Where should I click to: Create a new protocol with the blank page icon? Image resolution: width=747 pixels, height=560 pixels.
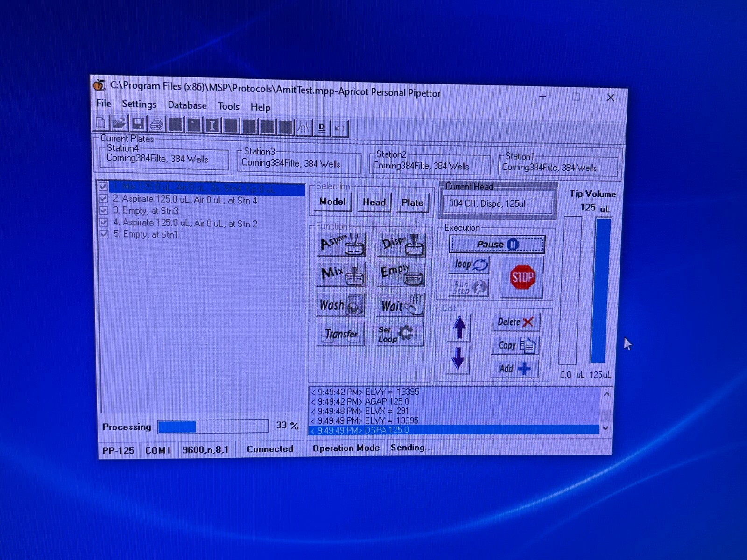(101, 123)
